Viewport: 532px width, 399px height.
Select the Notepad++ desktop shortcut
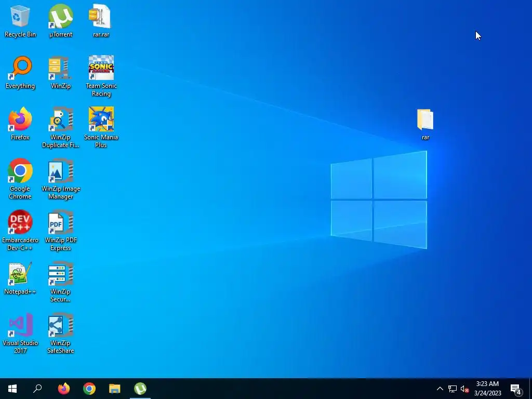pos(20,278)
